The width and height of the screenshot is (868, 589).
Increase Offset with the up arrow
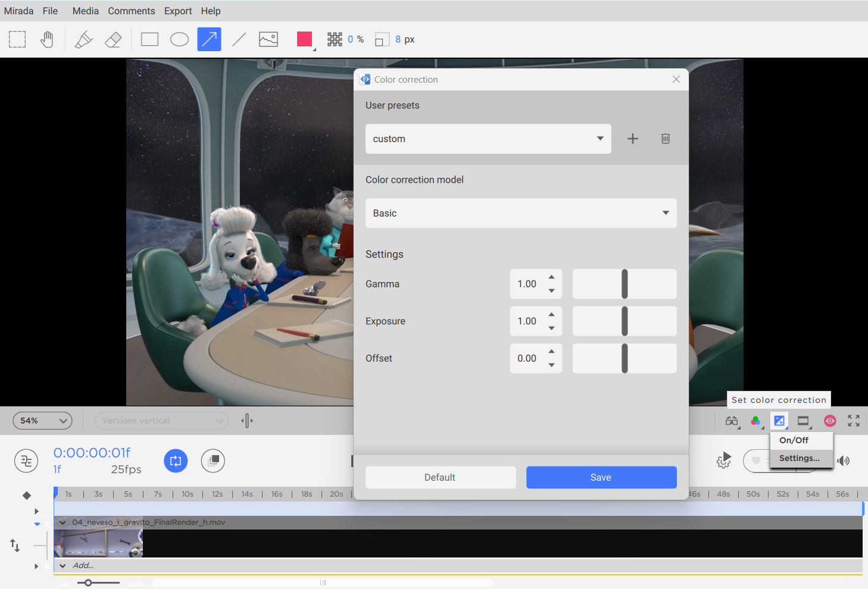[552, 352]
